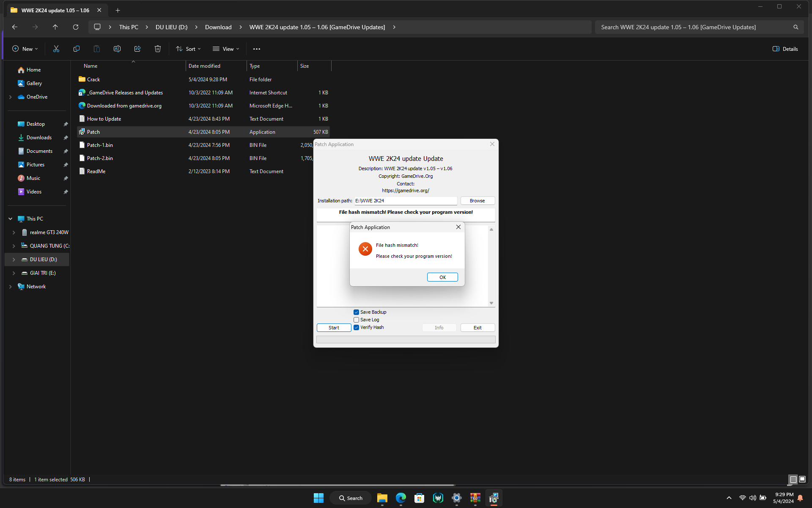Click Browse next to installation path
The width and height of the screenshot is (812, 508).
[477, 201]
